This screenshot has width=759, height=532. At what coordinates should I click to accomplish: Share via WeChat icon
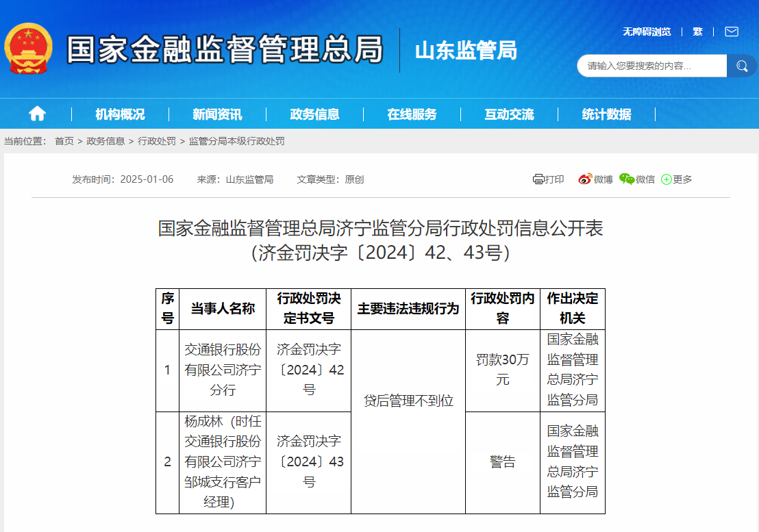(x=626, y=179)
